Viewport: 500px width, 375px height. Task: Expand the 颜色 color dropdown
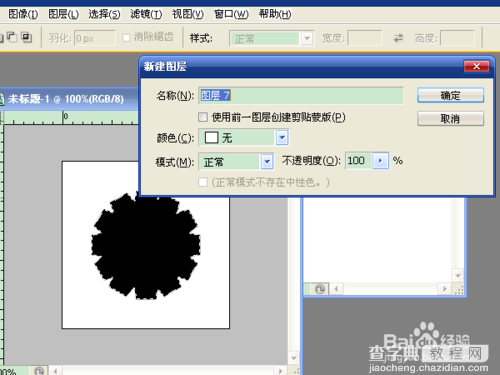tap(282, 137)
